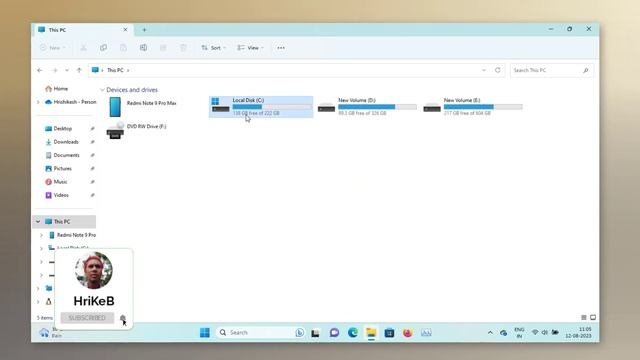Go forward with the Forward arrow
Screen dimensions: 640x360
[54, 70]
